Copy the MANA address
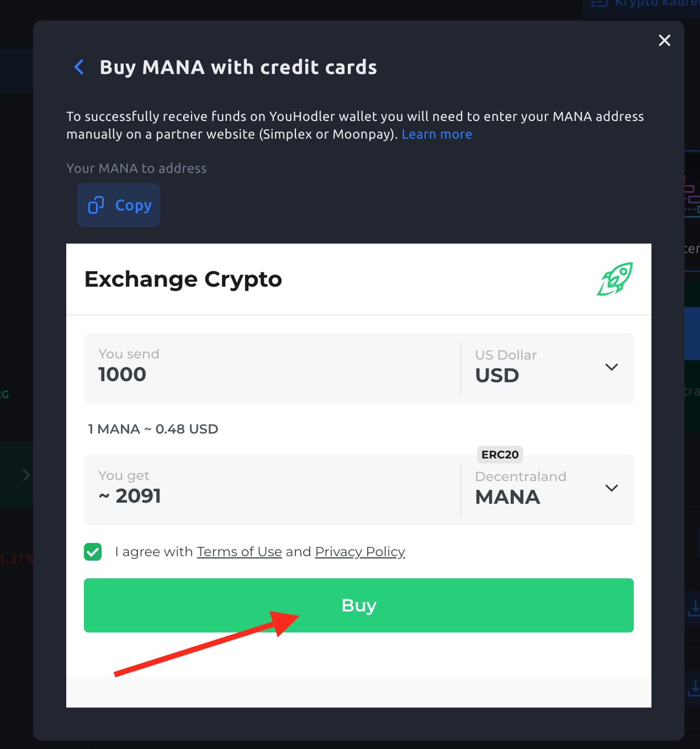This screenshot has height=749, width=700. click(119, 205)
